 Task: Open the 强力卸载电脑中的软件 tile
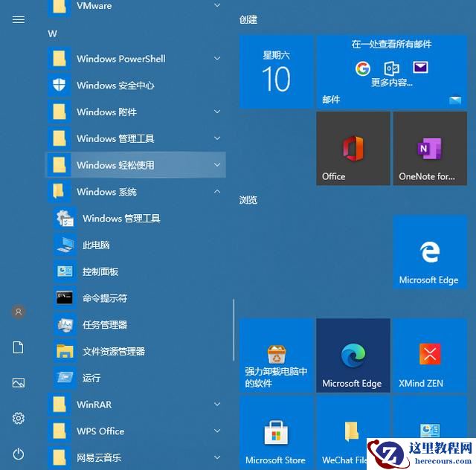(276, 355)
